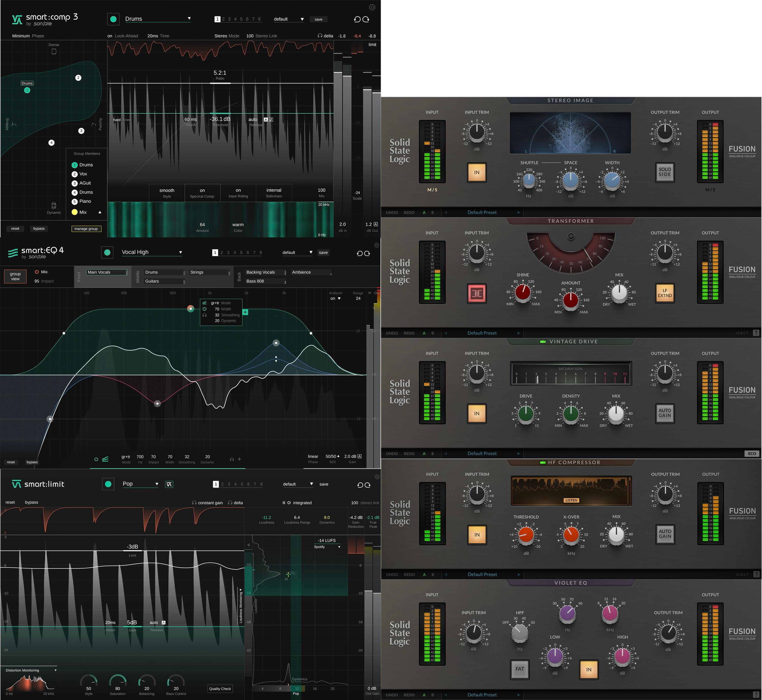Open Analyzer on dropdown in smart:EQ
This screenshot has width=762, height=700.
tap(336, 299)
